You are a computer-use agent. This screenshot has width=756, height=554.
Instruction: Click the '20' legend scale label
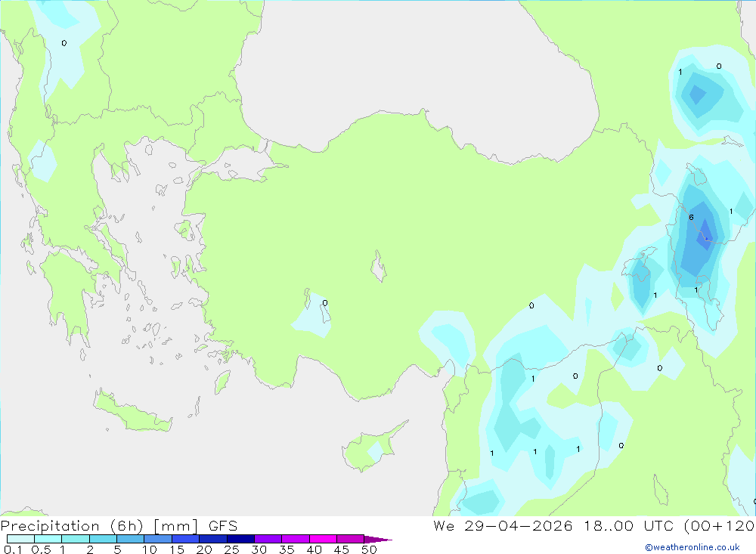204,549
